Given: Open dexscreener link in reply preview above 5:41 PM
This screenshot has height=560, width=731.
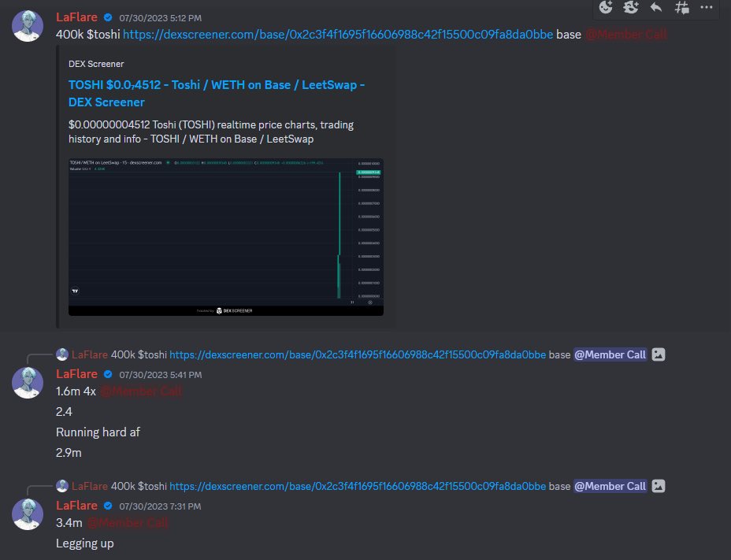Looking at the screenshot, I should 358,355.
